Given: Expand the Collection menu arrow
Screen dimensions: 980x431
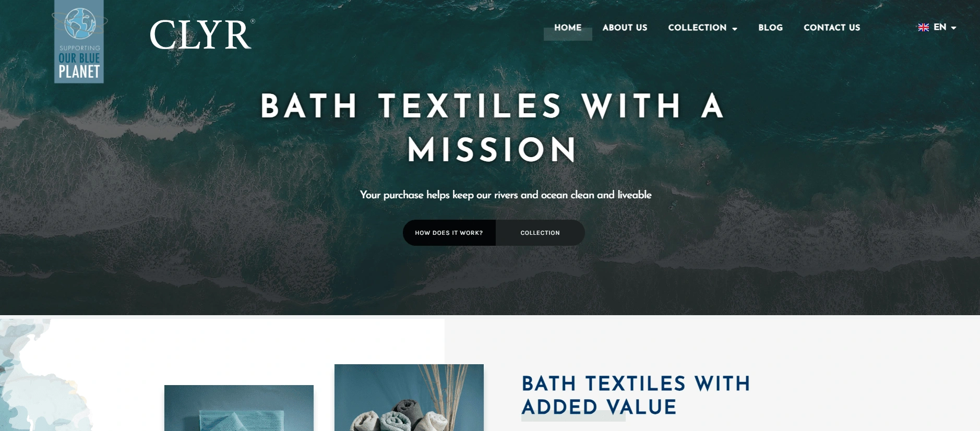Looking at the screenshot, I should point(735,29).
